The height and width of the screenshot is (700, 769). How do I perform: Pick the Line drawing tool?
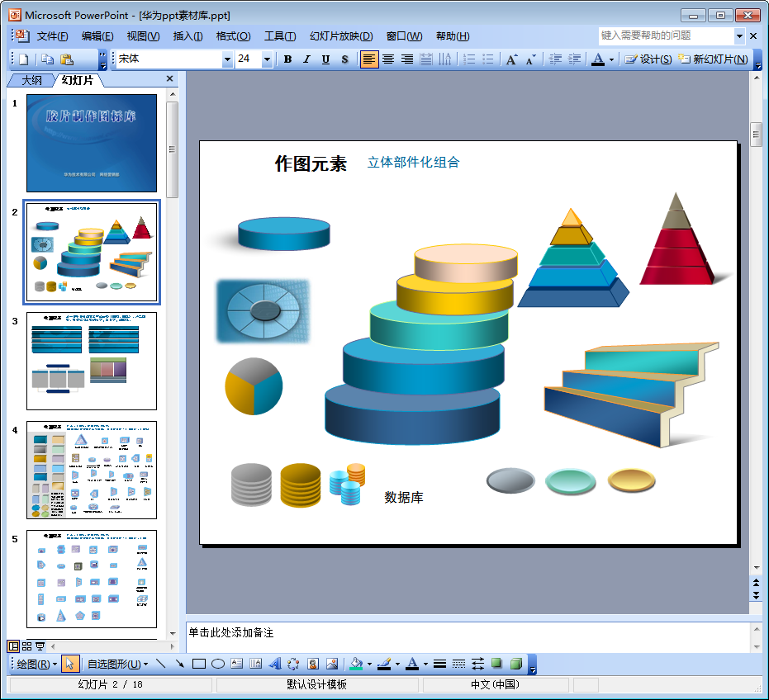pyautogui.click(x=161, y=664)
